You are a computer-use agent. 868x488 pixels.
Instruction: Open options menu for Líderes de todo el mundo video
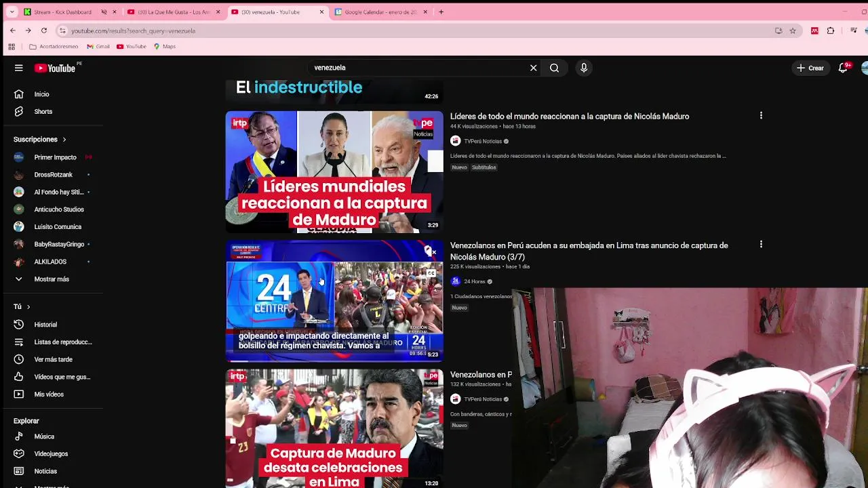[761, 116]
